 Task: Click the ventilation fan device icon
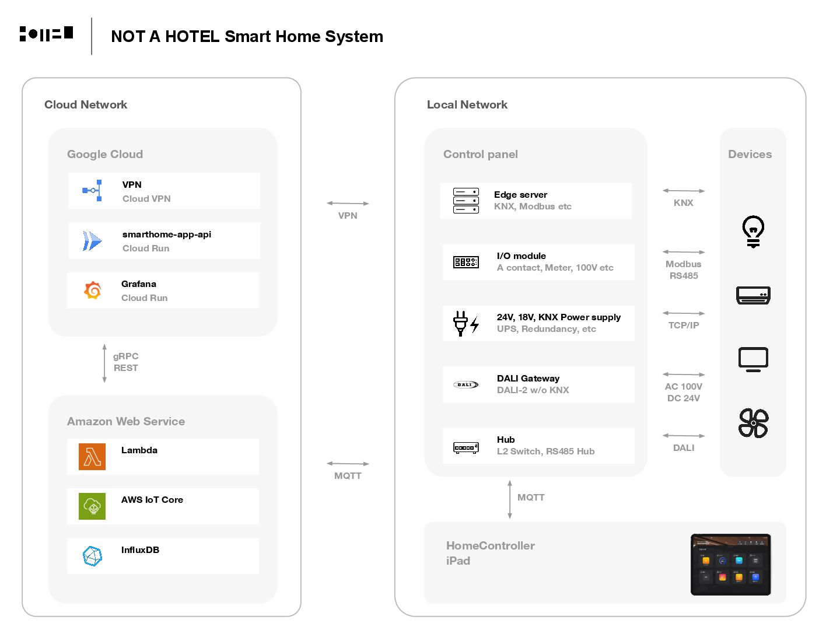point(753,423)
